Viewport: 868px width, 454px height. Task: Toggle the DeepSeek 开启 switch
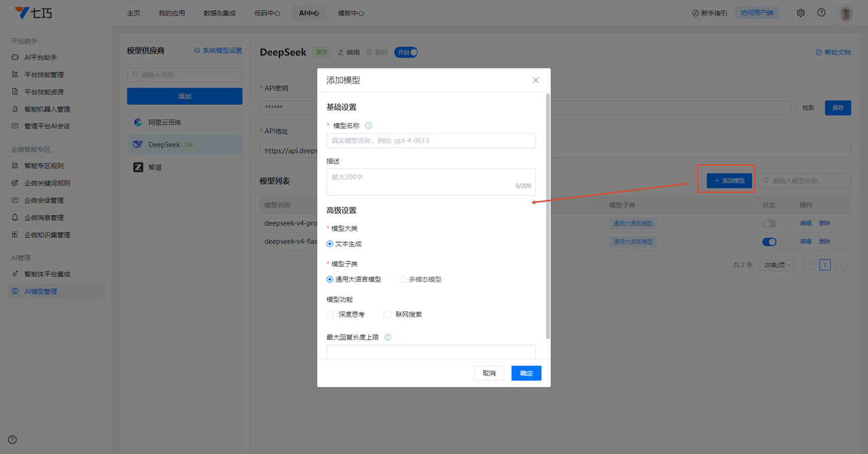406,52
